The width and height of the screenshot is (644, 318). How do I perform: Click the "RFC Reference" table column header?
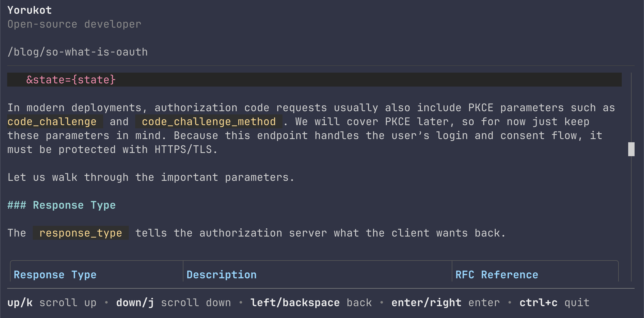497,275
